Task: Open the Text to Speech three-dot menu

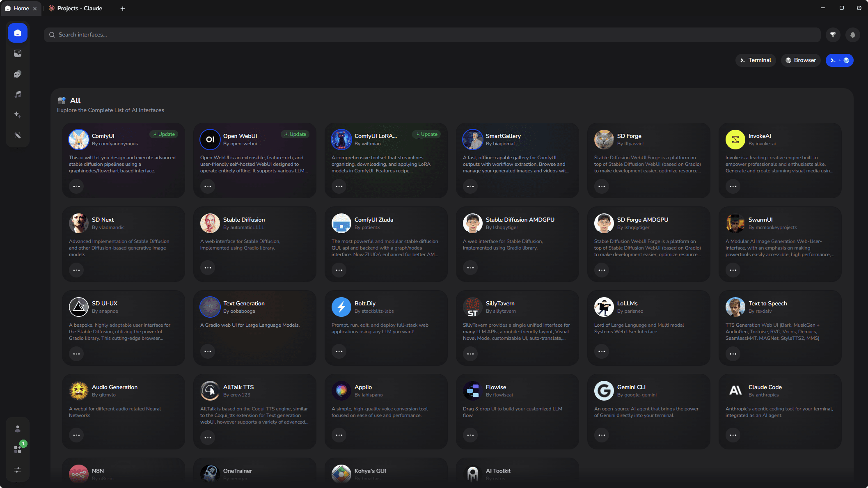Action: [x=733, y=354]
